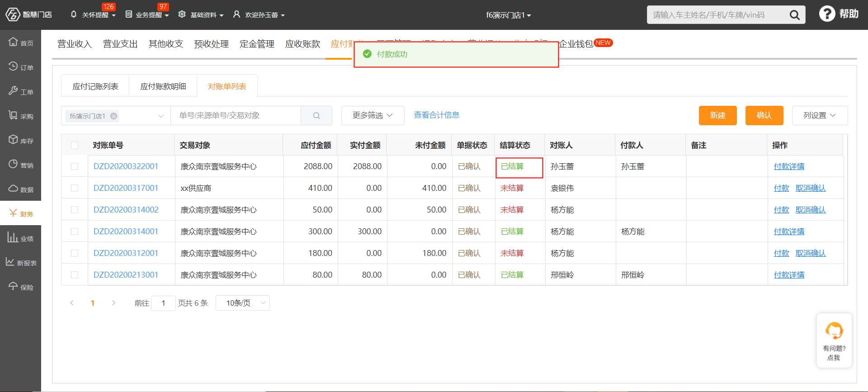Click the orange 确认 button
This screenshot has width=868, height=392.
pyautogui.click(x=764, y=116)
